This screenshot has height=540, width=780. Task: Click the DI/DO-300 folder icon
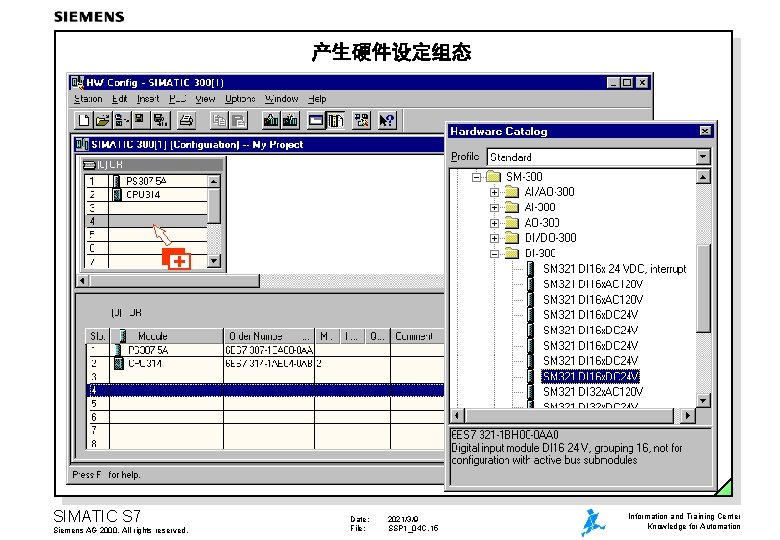(x=512, y=238)
